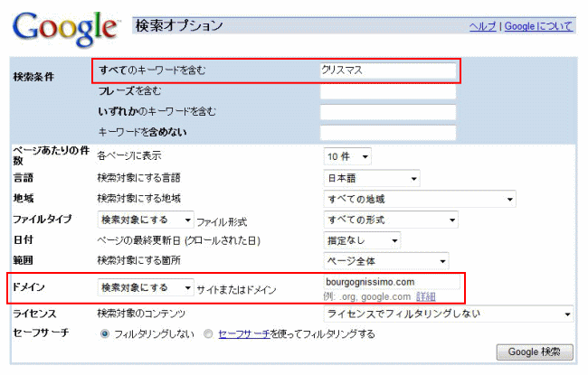This screenshot has width=588, height=375.
Task: Expand the ページ全体 range dropdown
Action: 386,261
